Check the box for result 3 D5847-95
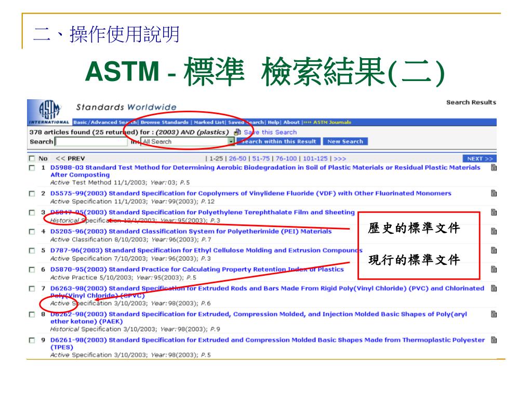532x399 pixels. tap(32, 212)
